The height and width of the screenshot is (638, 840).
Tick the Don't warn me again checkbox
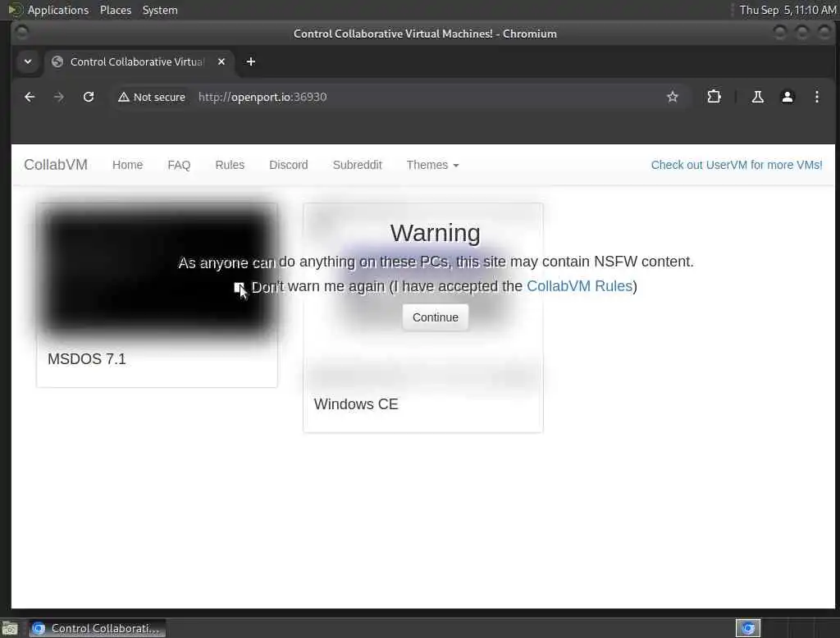239,287
